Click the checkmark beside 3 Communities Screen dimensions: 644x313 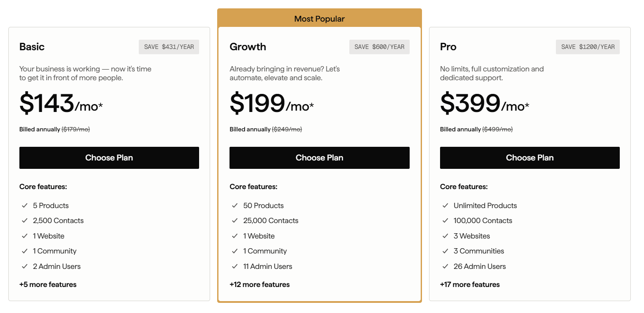[445, 251]
